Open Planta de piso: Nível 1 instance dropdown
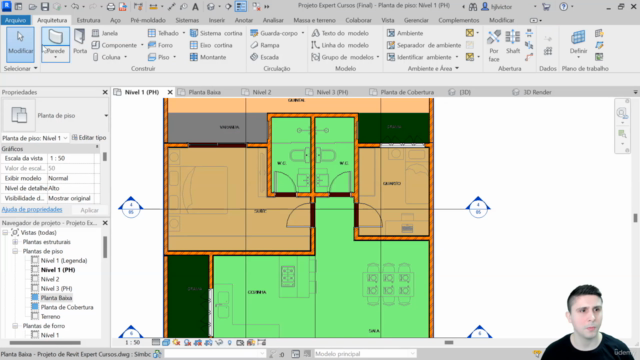 click(x=65, y=138)
